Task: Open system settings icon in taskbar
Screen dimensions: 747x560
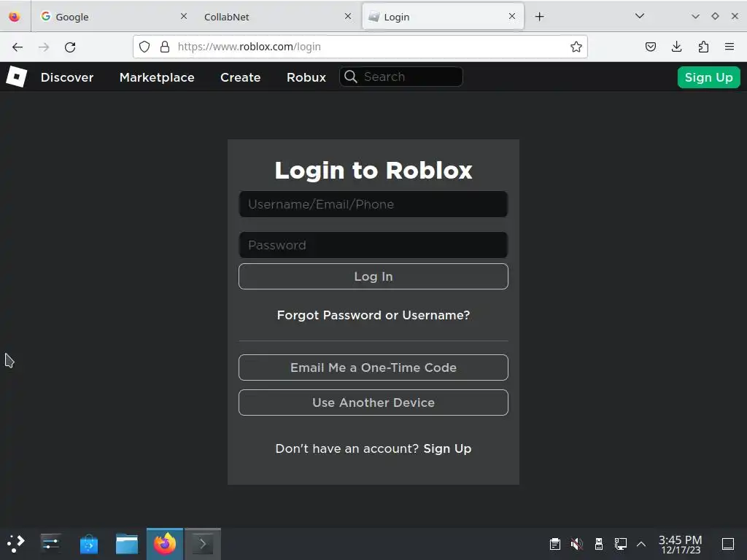Action: 50,543
